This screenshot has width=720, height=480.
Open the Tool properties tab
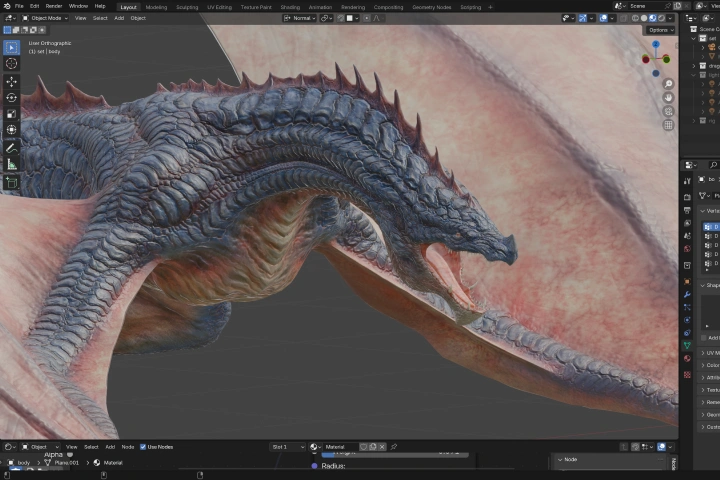pyautogui.click(x=687, y=181)
